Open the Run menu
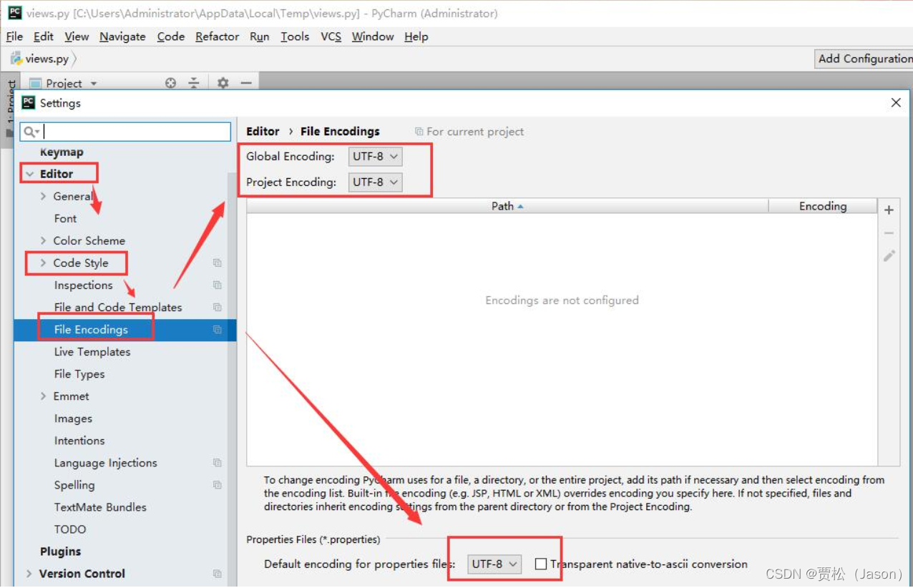The height and width of the screenshot is (588, 913). pyautogui.click(x=260, y=36)
